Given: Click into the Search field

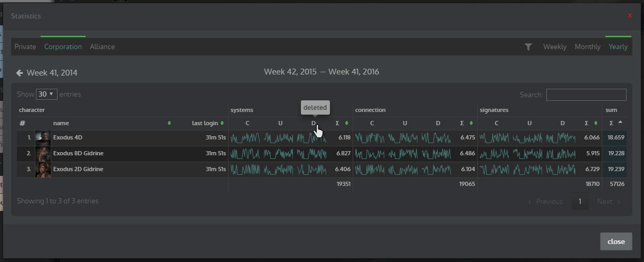Looking at the screenshot, I should pyautogui.click(x=586, y=95).
